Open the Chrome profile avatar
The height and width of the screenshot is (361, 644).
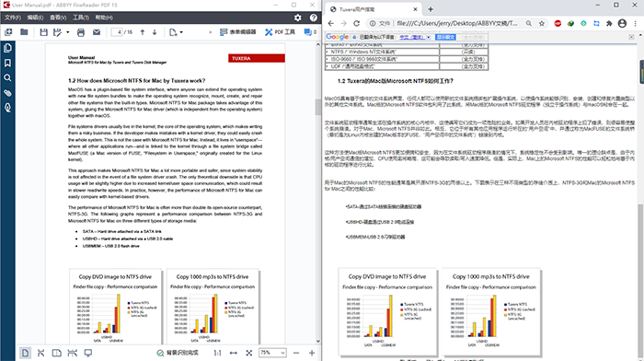[x=622, y=23]
